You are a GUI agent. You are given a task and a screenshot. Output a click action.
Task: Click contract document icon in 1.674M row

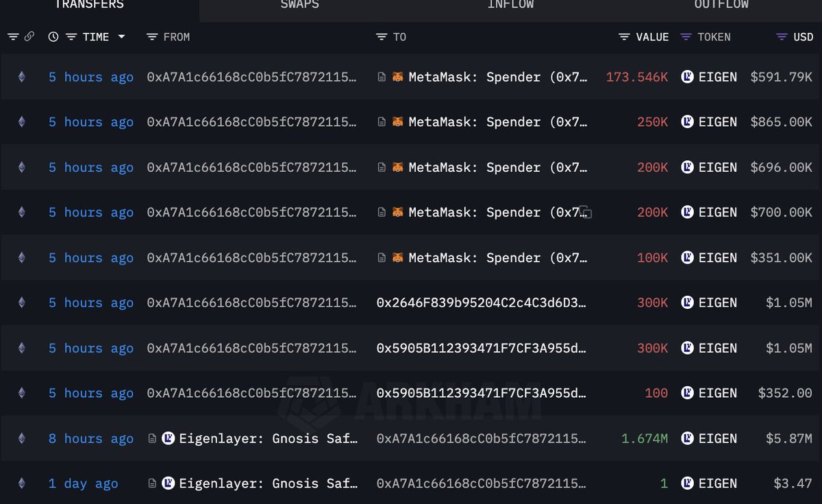click(x=153, y=438)
